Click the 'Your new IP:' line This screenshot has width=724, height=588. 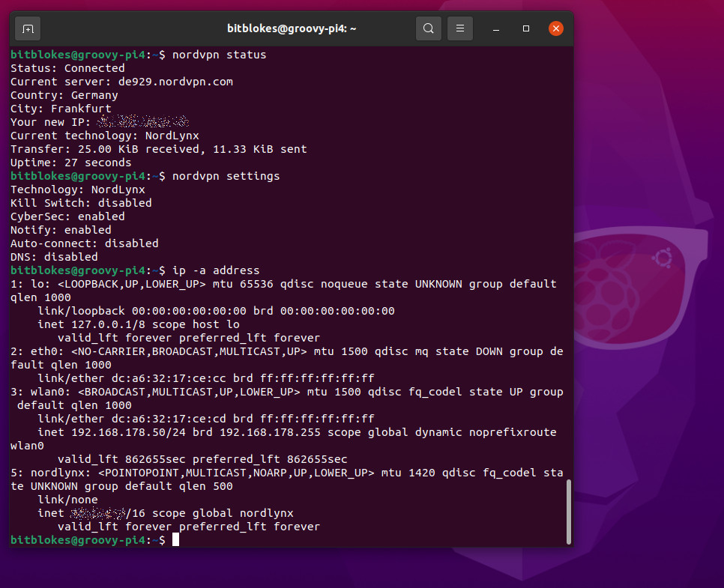[x=100, y=122]
